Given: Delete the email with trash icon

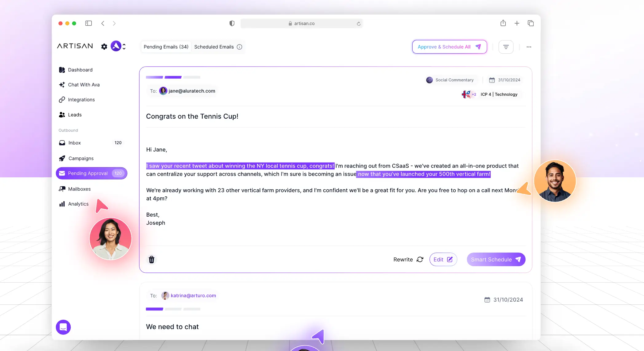Looking at the screenshot, I should tap(151, 260).
